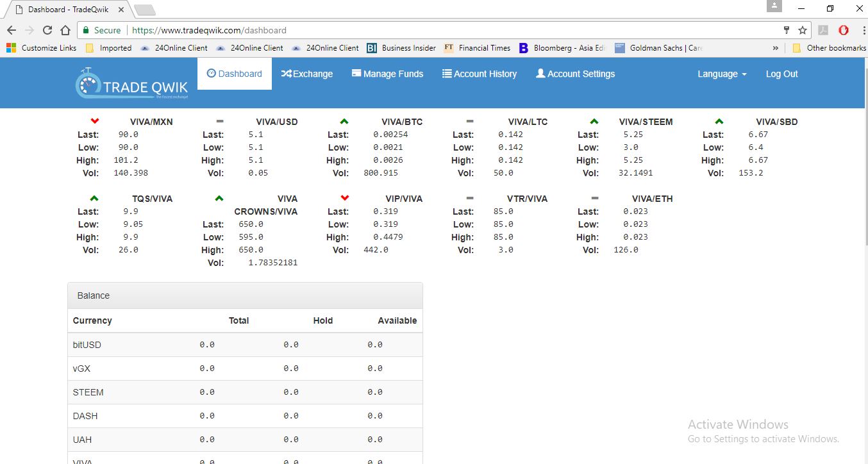
Task: Click the PDF extension icon
Action: (823, 30)
